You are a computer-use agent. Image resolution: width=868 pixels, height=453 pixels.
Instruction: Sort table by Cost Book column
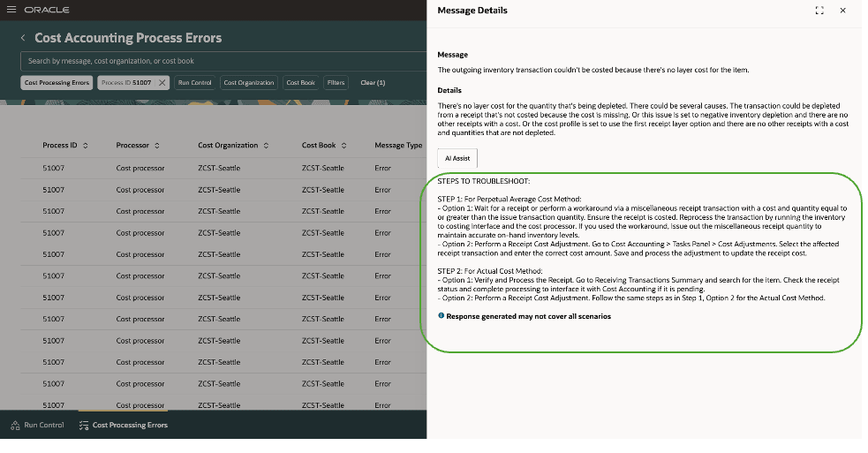tap(343, 146)
